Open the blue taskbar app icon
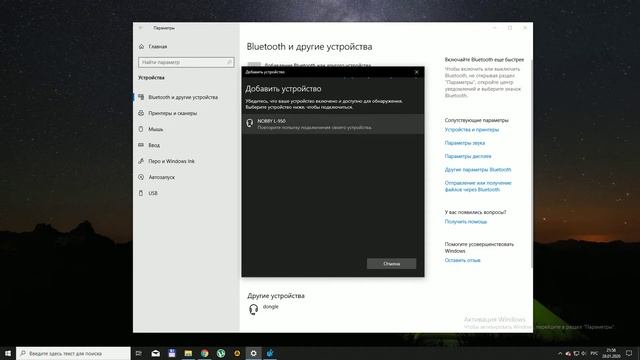The width and height of the screenshot is (640, 360). click(270, 353)
